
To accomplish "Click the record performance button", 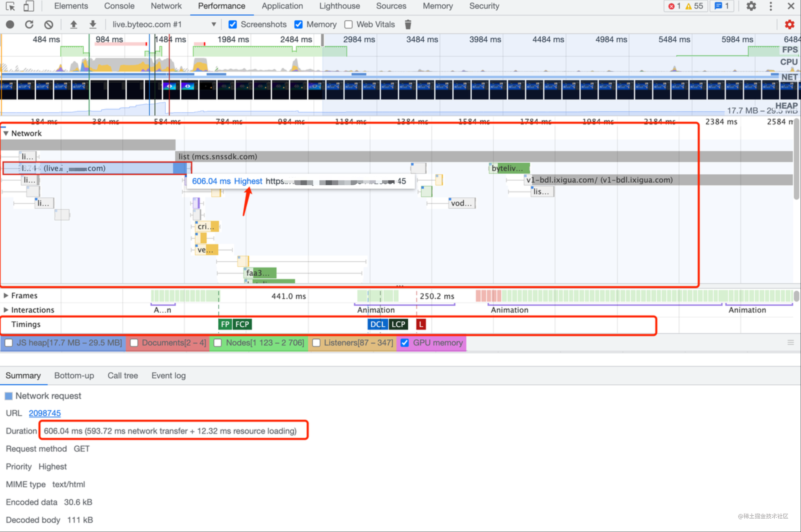I will coord(10,24).
